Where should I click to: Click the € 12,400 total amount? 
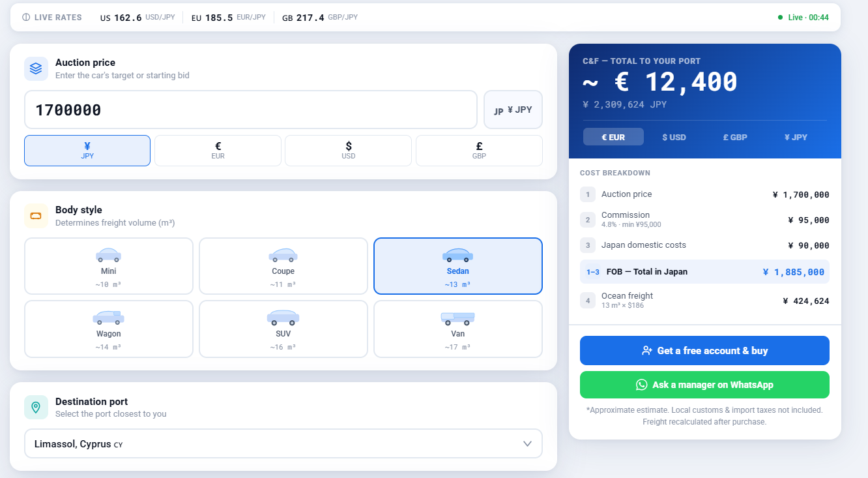click(660, 82)
